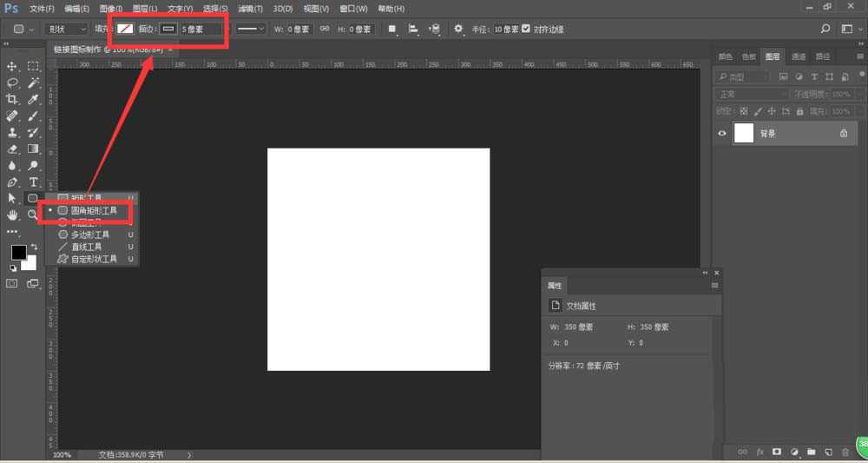The image size is (868, 463).
Task: Select the Hand tool
Action: point(13,215)
